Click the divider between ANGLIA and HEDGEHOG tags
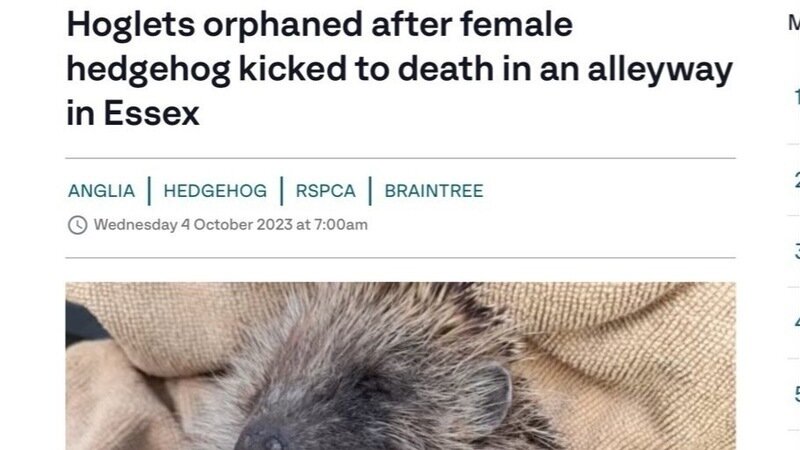This screenshot has width=800, height=450. 149,191
